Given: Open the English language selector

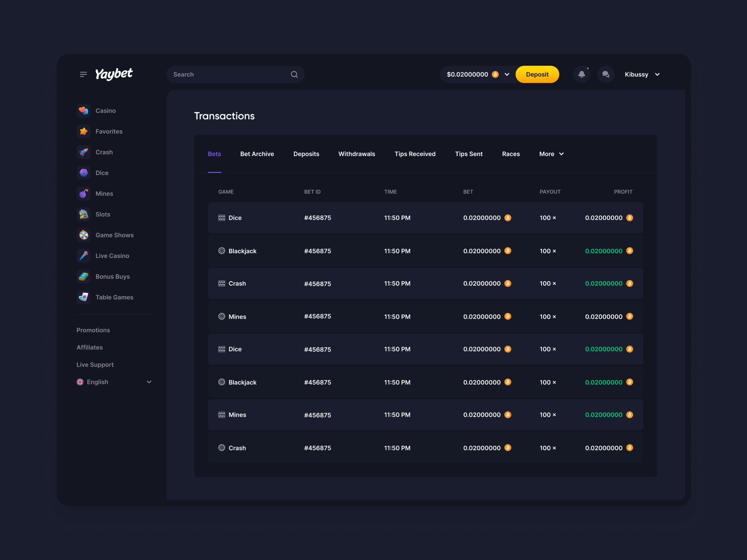Looking at the screenshot, I should 114,382.
